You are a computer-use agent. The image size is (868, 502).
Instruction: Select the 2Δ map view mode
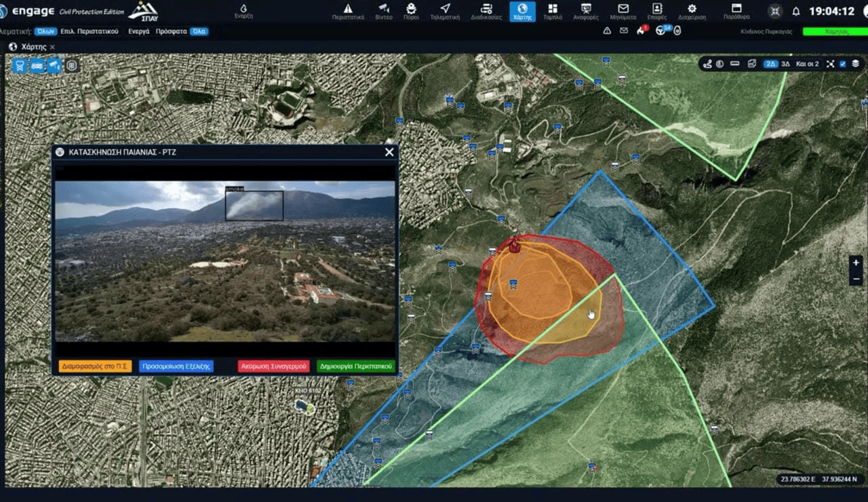pos(770,64)
